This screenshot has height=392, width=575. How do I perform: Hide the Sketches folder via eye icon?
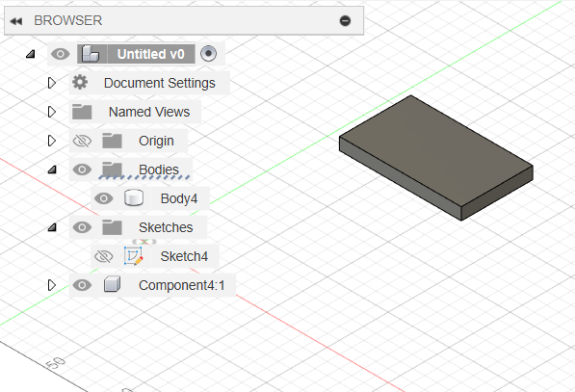tap(82, 227)
